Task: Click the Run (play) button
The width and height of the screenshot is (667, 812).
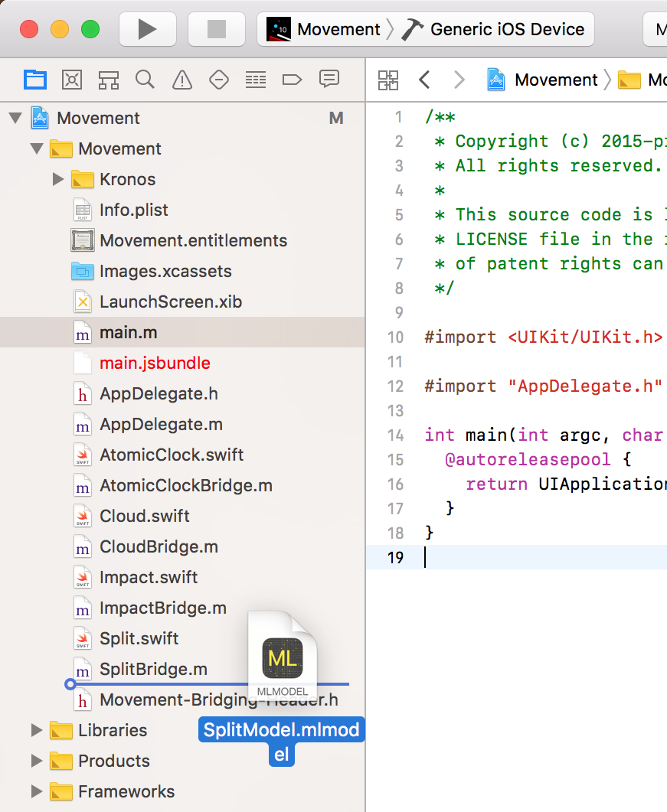Action: [x=147, y=30]
